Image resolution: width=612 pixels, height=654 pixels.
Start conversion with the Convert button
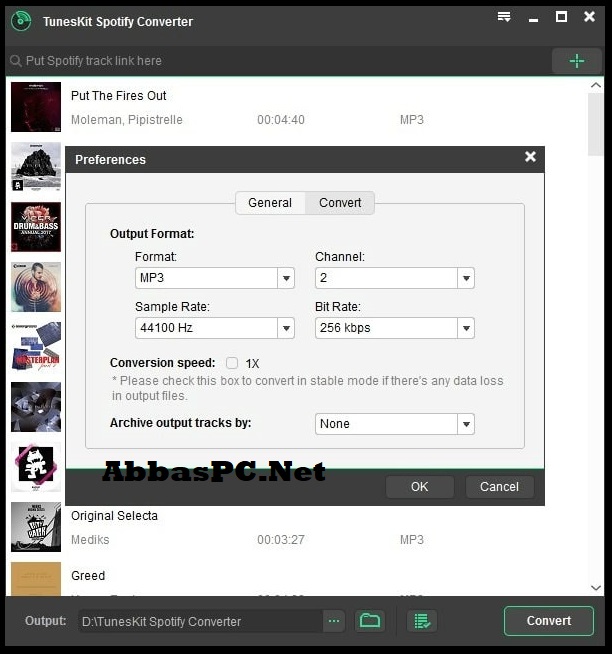click(549, 621)
